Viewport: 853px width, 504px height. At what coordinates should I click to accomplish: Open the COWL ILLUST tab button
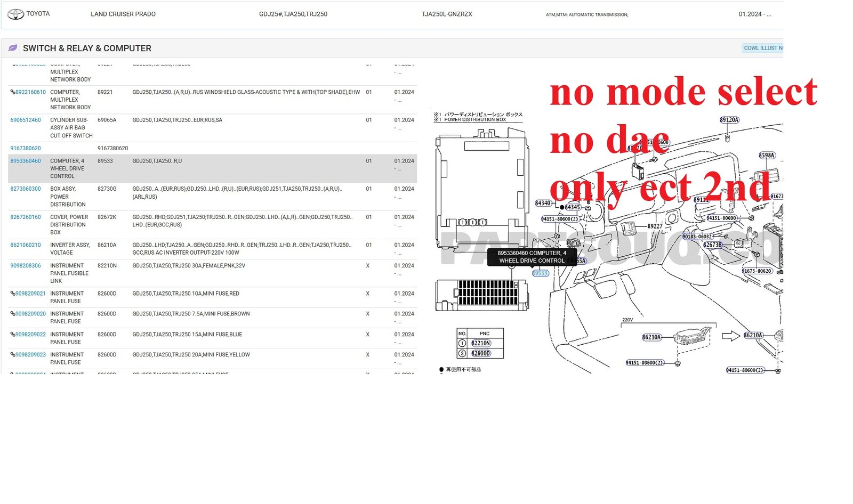[x=763, y=48]
